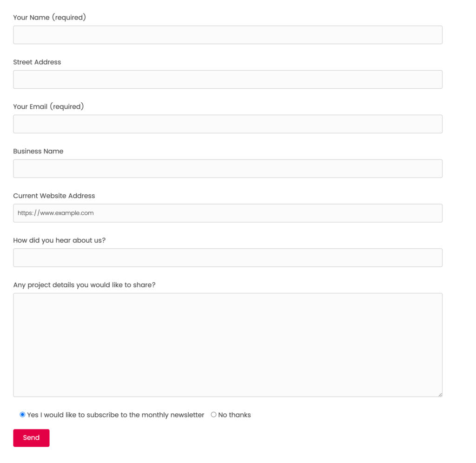Select the Street Address input box

(x=228, y=79)
